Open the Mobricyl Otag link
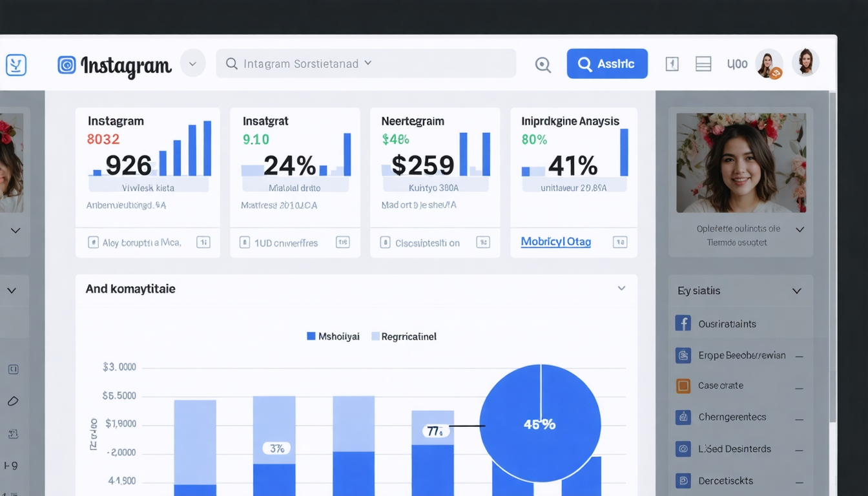Image resolution: width=868 pixels, height=496 pixels. [556, 242]
